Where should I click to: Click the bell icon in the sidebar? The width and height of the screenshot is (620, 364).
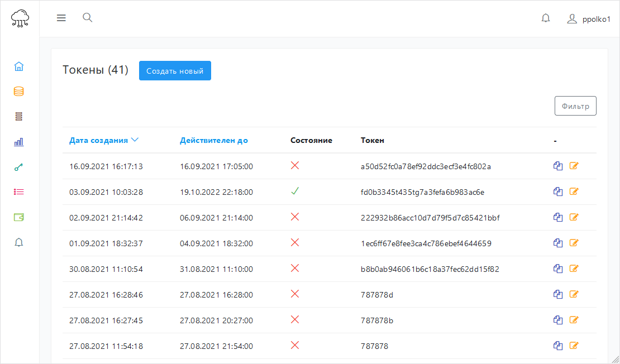click(19, 242)
